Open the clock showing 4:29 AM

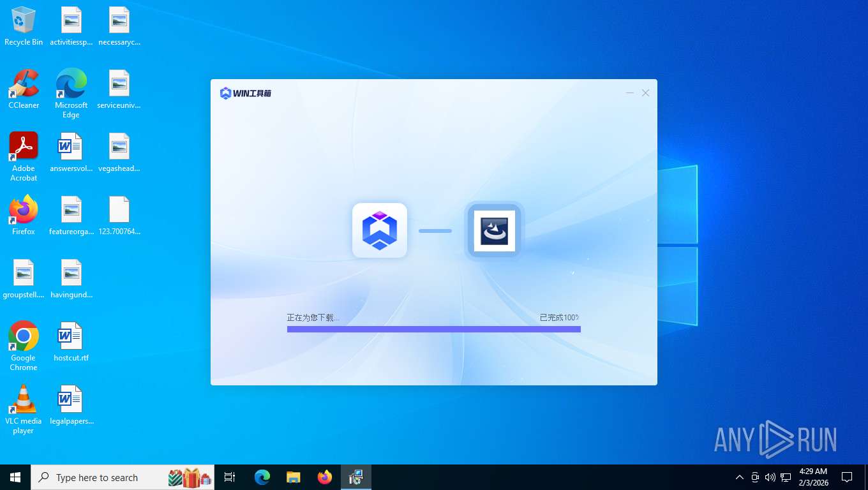(x=813, y=477)
